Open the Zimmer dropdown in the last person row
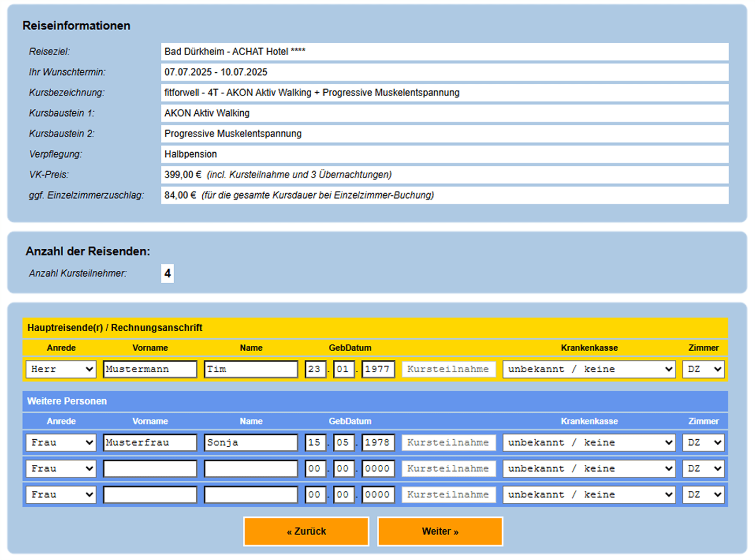755x560 pixels. click(703, 494)
